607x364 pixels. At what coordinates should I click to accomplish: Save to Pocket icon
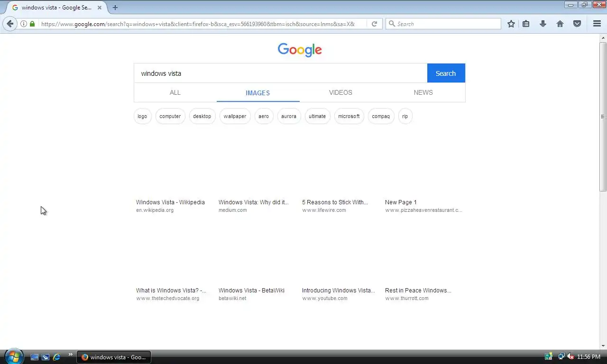pos(577,24)
